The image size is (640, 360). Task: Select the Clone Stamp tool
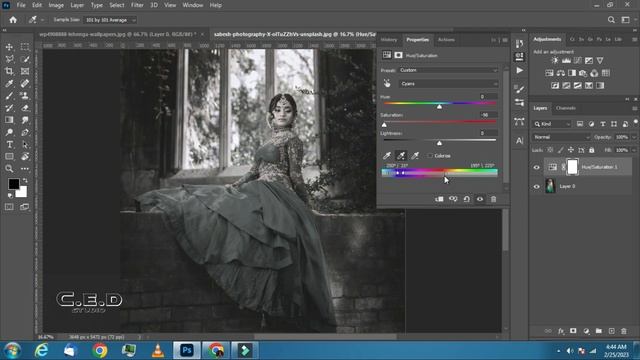coord(25,96)
